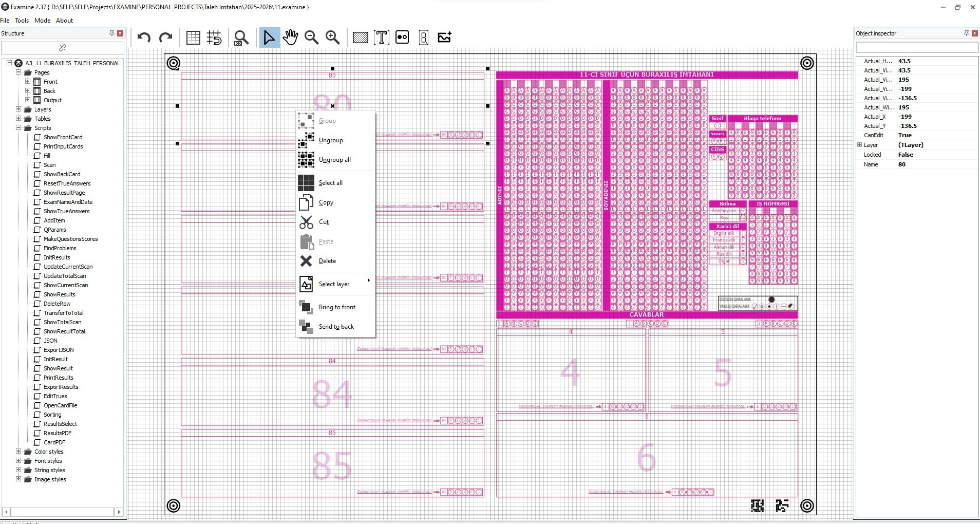
Task: Collapse the Scripts folder
Action: tap(18, 128)
